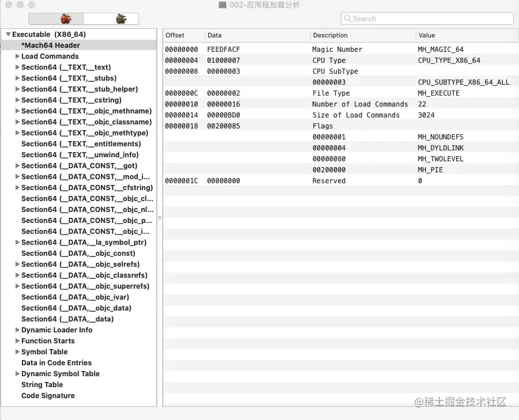Select Section64 (__DATA,__objc_const) row
The height and width of the screenshot is (420, 519).
[x=79, y=253]
